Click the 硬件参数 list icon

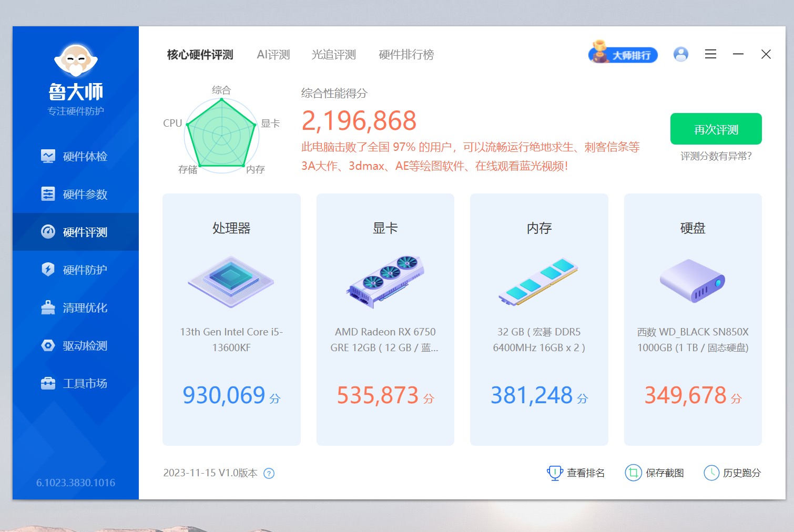coord(48,194)
